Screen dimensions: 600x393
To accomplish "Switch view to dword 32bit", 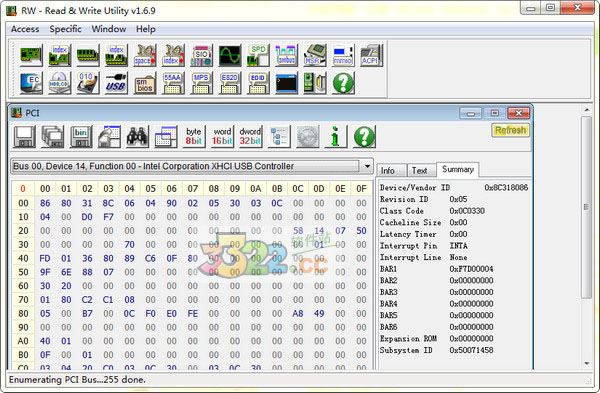I will coord(250,137).
